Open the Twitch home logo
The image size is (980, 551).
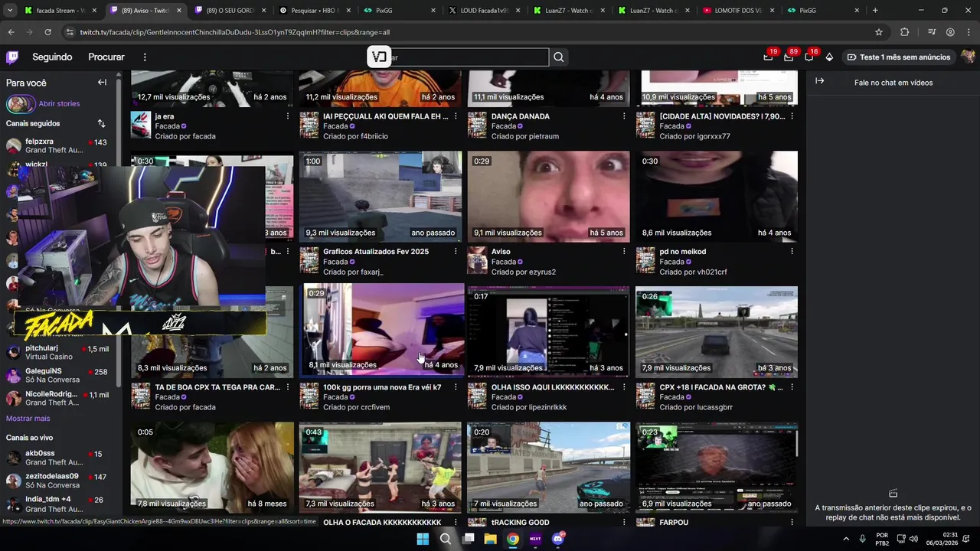(12, 57)
